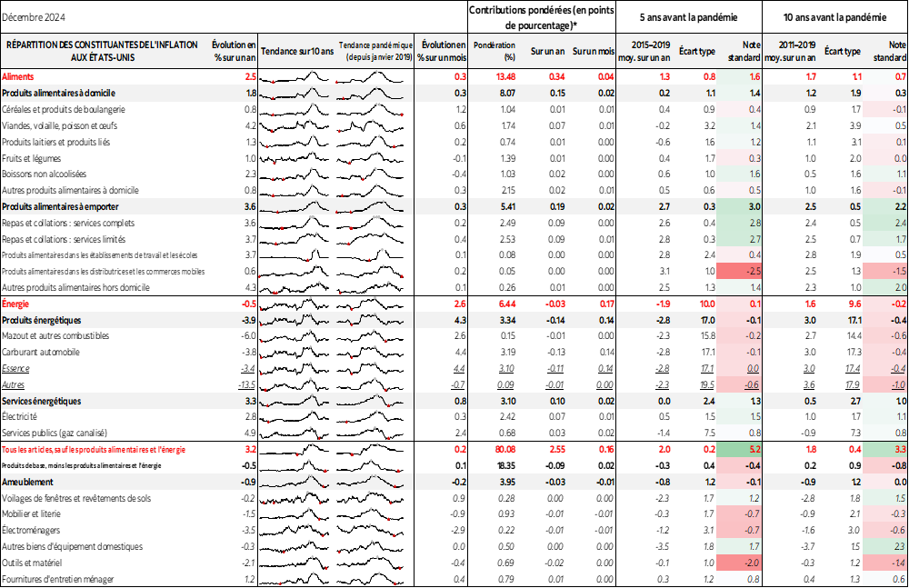Select the 'Tendance pandémique' column header

pyautogui.click(x=375, y=51)
